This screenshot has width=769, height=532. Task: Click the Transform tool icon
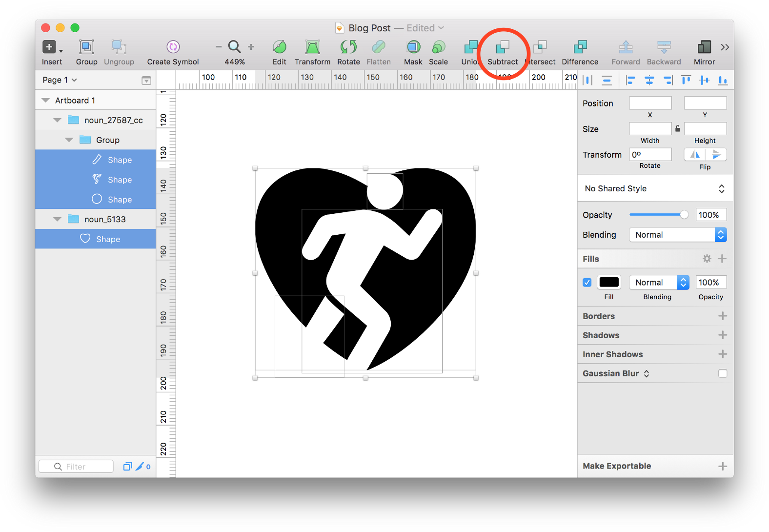pos(312,47)
